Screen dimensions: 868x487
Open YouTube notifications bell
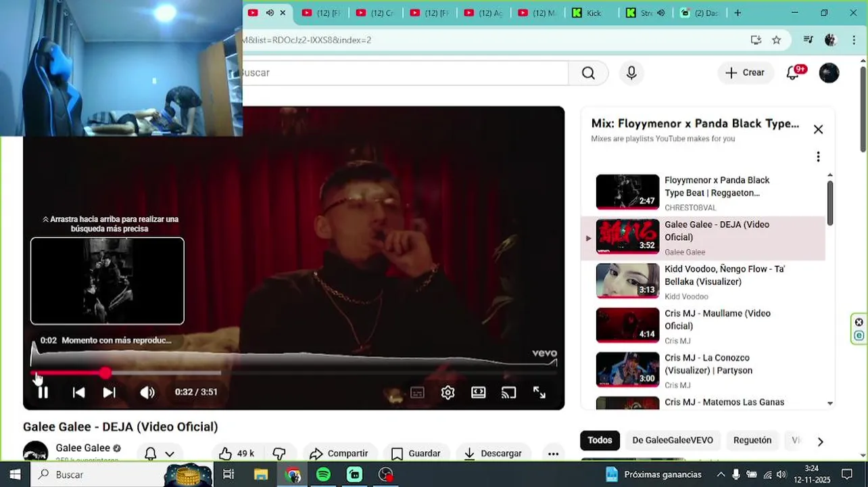click(793, 73)
